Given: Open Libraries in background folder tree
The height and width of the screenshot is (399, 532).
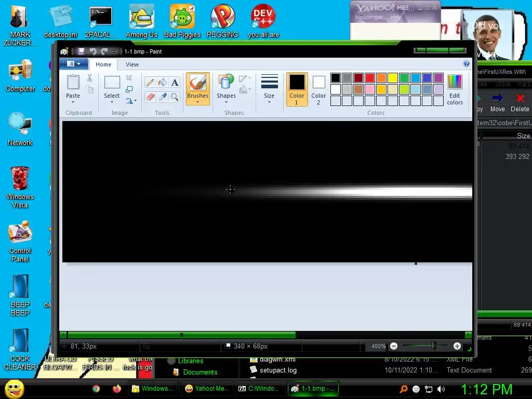Looking at the screenshot, I should [190, 361].
